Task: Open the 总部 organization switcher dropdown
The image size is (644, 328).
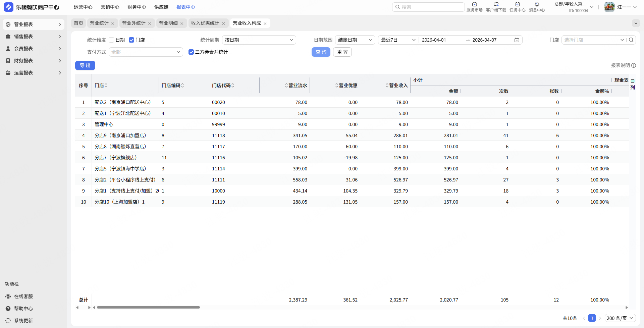Action: tap(574, 7)
